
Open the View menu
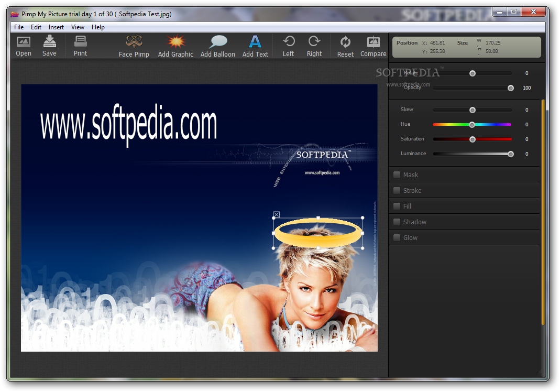(78, 27)
